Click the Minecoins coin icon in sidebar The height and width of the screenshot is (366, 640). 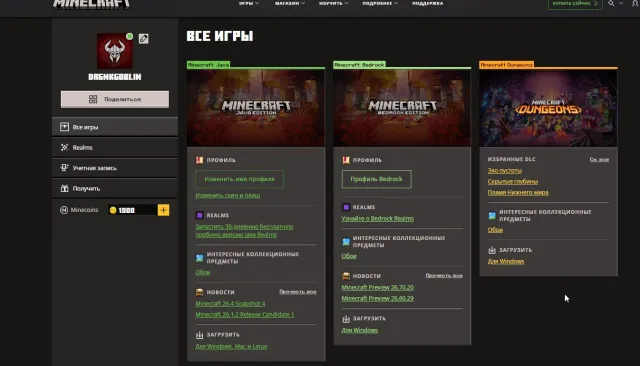[113, 210]
